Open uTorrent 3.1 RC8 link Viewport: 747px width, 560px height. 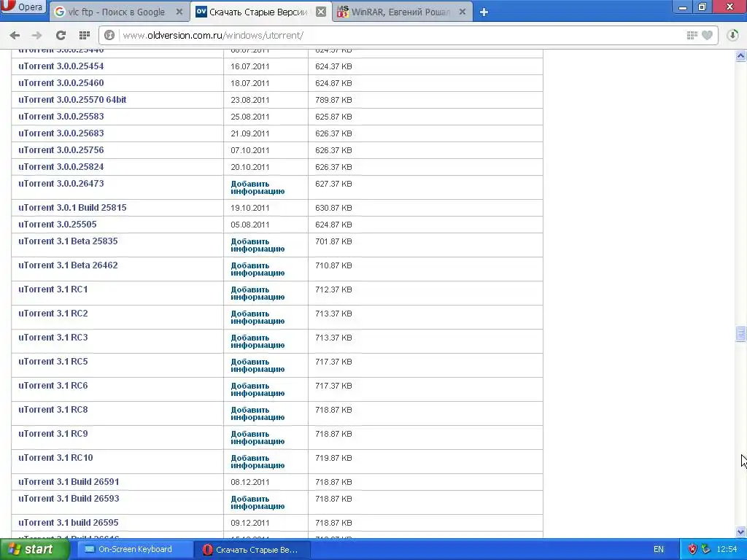tap(53, 410)
